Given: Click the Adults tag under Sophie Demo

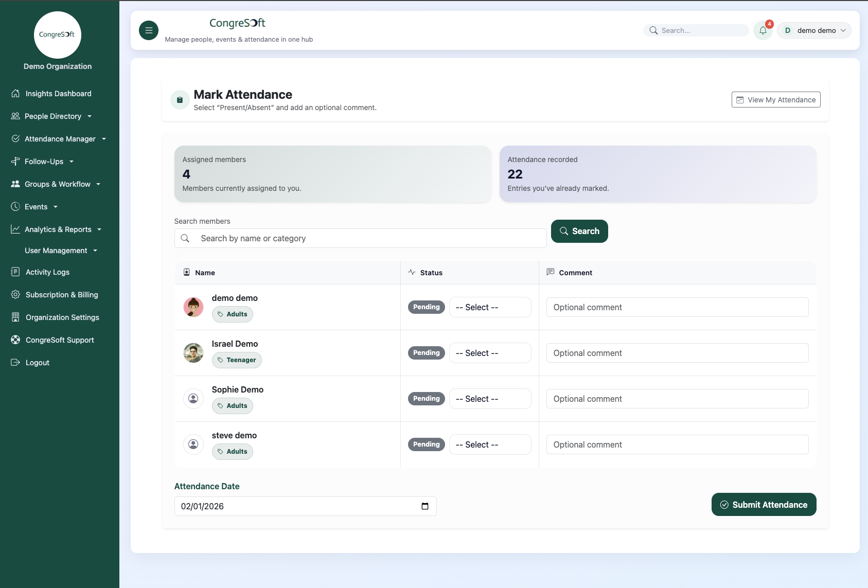Looking at the screenshot, I should (233, 406).
